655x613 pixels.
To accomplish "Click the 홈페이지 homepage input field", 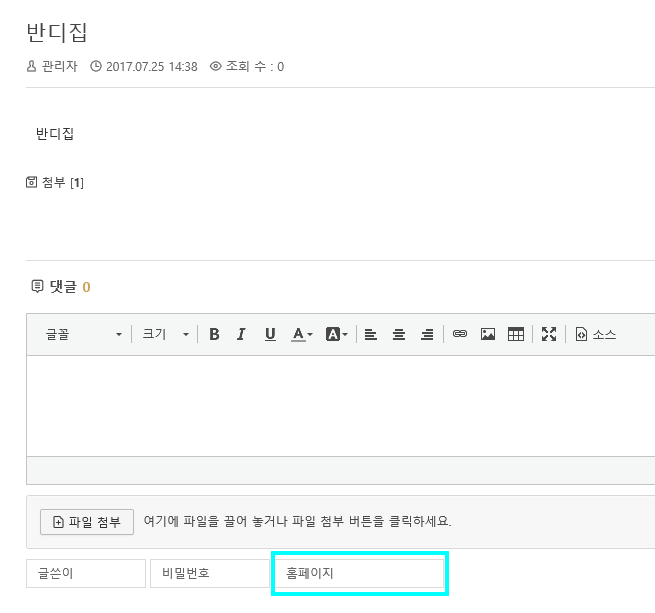I will pos(359,574).
